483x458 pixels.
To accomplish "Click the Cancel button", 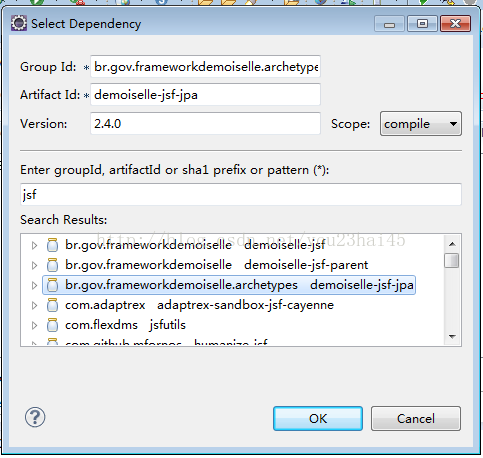I will coord(416,418).
